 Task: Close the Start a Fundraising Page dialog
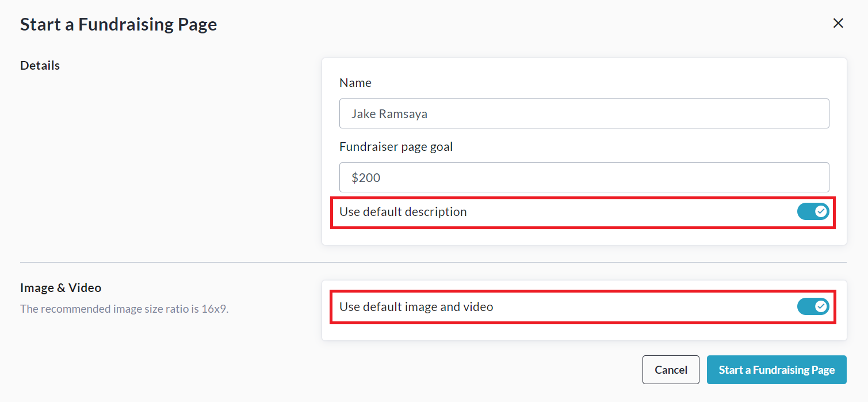(838, 23)
